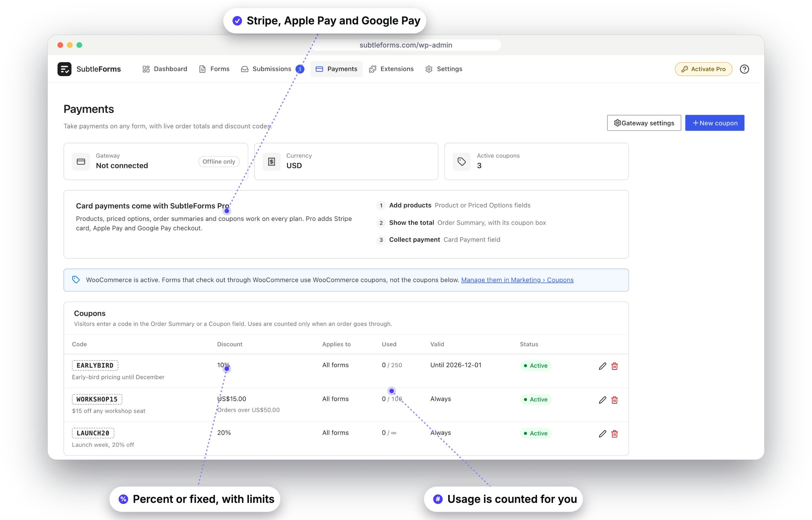812x520 pixels.
Task: Edit the LAUNCH20 coupon pencil icon
Action: click(602, 433)
